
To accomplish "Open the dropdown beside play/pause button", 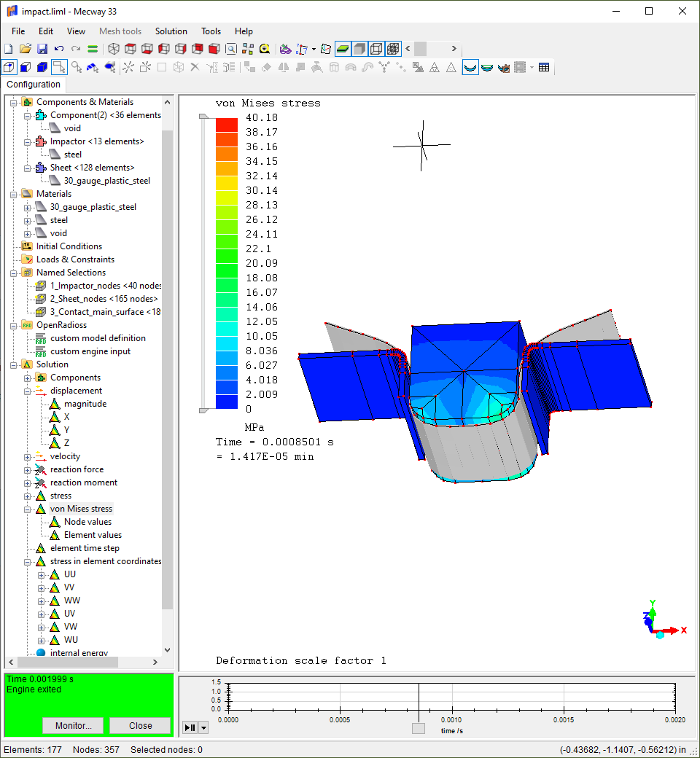I will (203, 727).
